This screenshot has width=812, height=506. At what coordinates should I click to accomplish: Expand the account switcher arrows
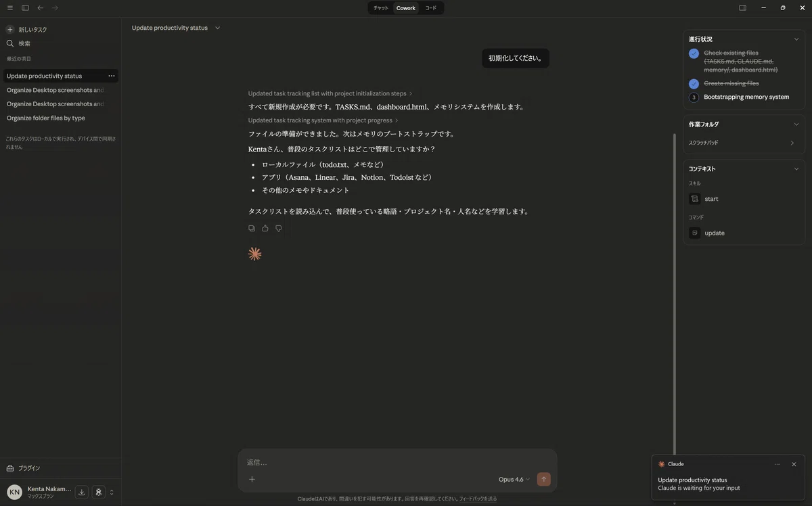tap(112, 492)
